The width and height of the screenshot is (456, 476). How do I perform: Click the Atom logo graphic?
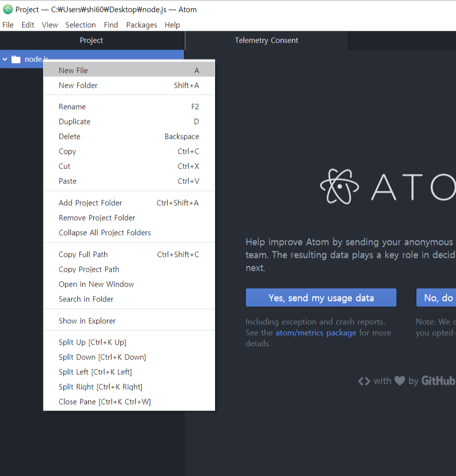(x=388, y=186)
